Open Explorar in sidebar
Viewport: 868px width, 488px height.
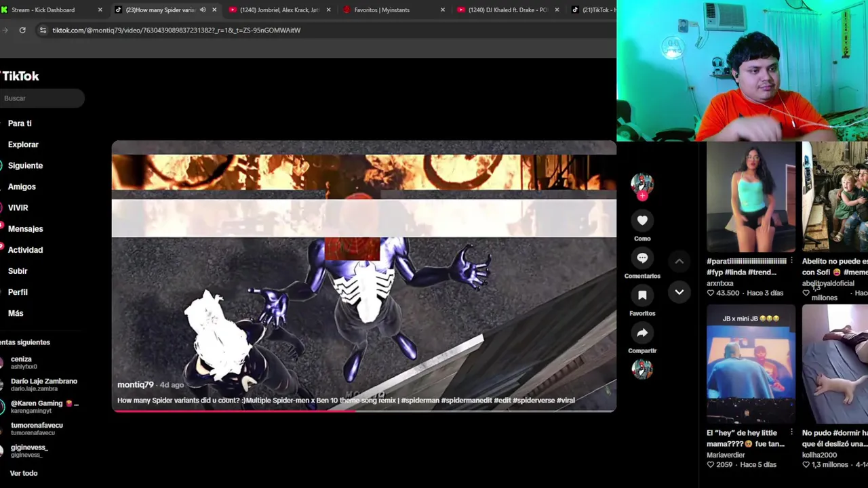[23, 144]
